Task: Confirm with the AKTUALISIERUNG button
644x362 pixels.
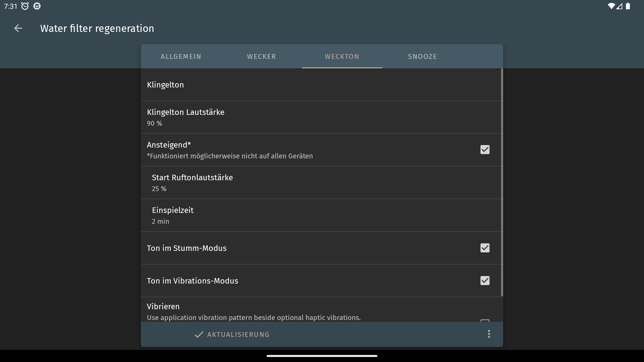Action: [x=232, y=334]
